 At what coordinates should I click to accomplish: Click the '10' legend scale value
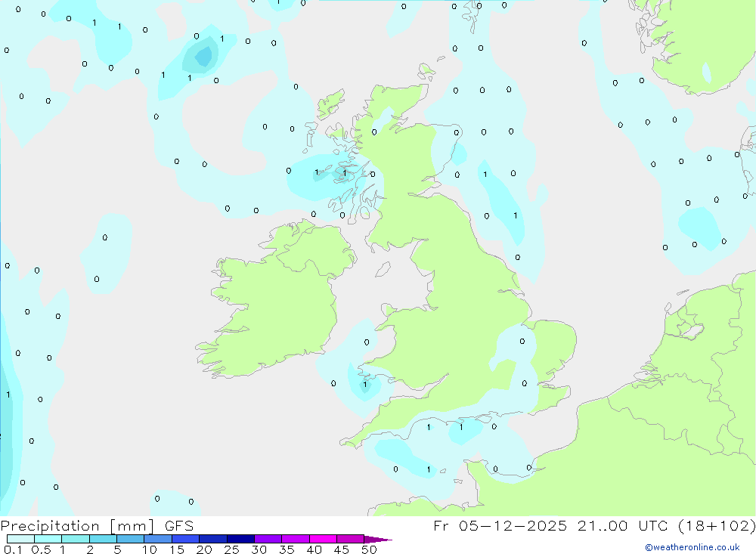pyautogui.click(x=150, y=549)
